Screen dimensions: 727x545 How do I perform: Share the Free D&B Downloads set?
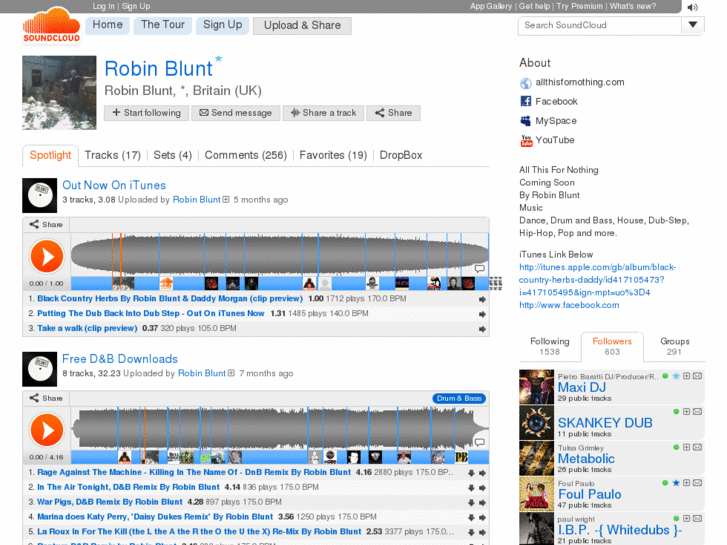pyautogui.click(x=46, y=398)
